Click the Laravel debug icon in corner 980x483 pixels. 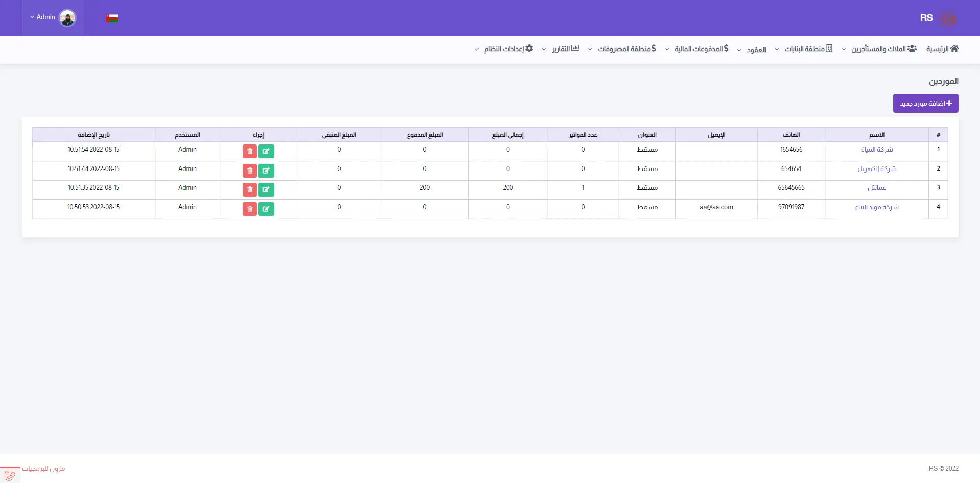pyautogui.click(x=10, y=475)
